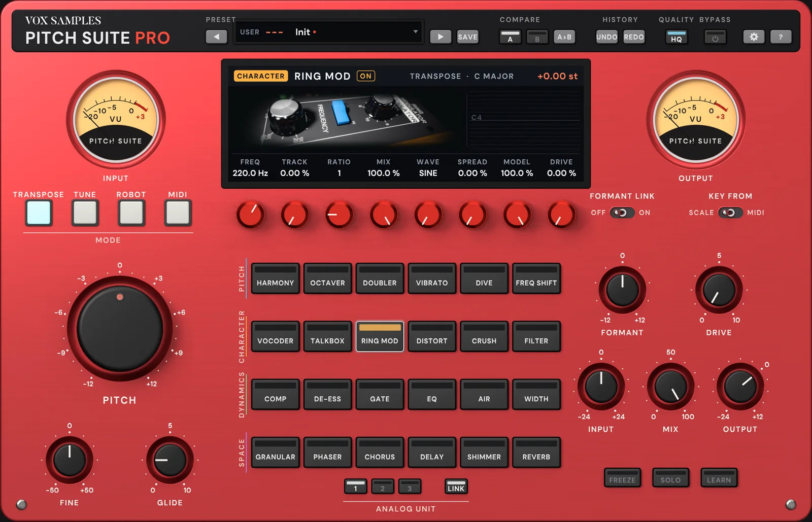Enable HQ quality mode
812x522 pixels.
pyautogui.click(x=676, y=37)
